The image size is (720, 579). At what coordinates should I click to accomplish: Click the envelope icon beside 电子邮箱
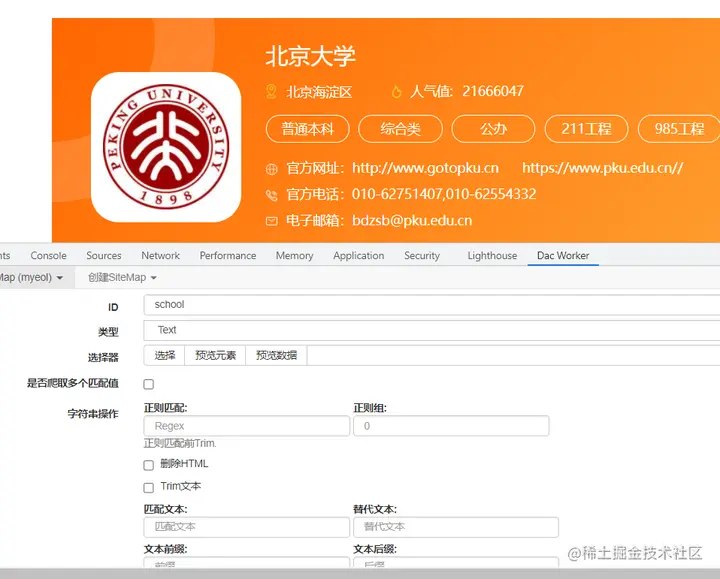coord(271,221)
